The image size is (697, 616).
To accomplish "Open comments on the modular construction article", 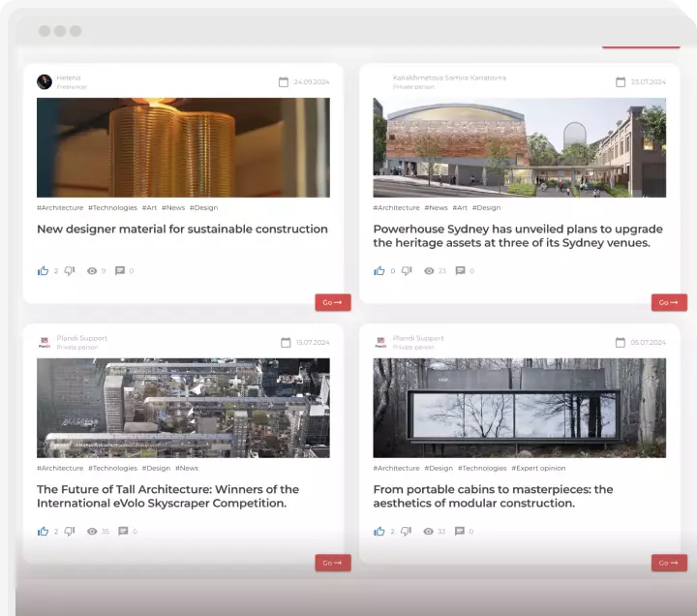I will [x=460, y=532].
